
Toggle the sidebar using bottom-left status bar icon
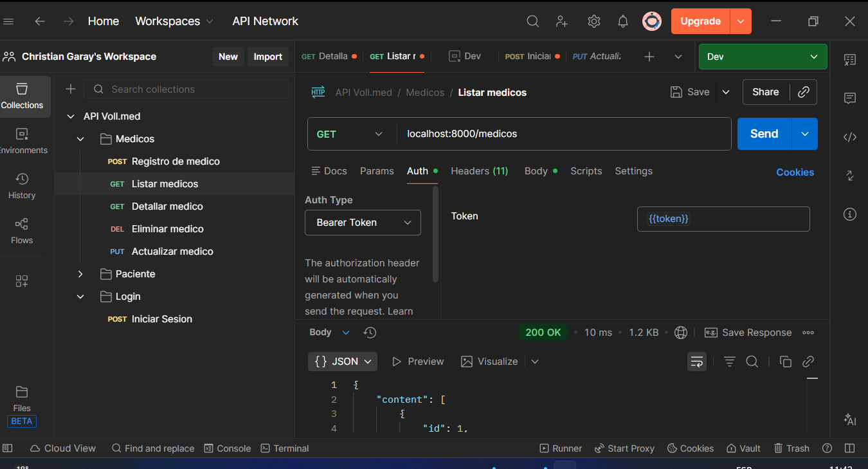pos(8,448)
